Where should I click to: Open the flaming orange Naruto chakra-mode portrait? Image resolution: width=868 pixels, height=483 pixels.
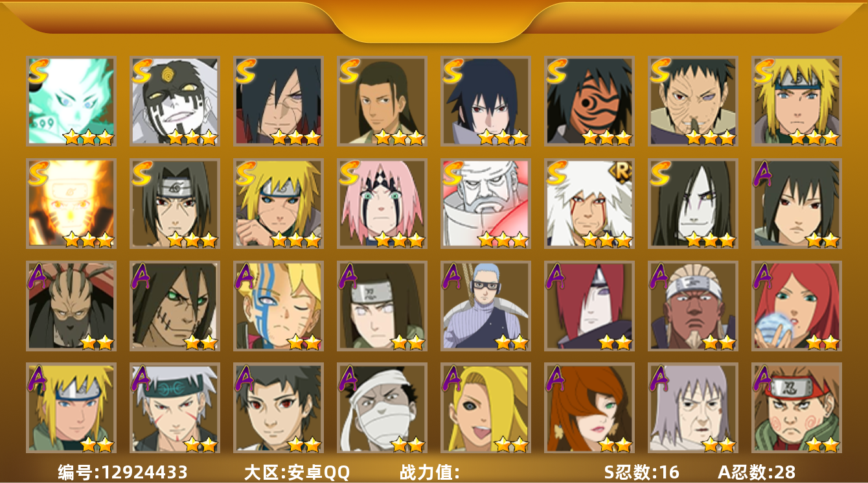pos(71,203)
